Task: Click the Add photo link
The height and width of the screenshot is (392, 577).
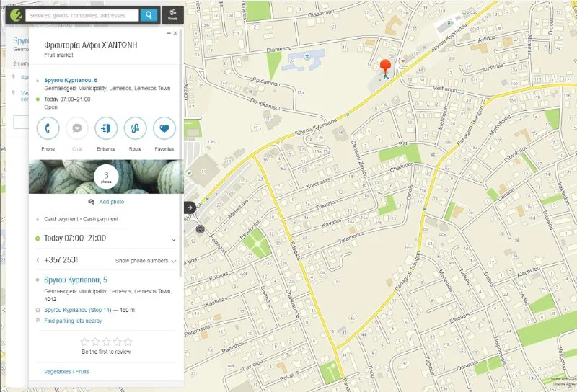Action: click(x=111, y=202)
